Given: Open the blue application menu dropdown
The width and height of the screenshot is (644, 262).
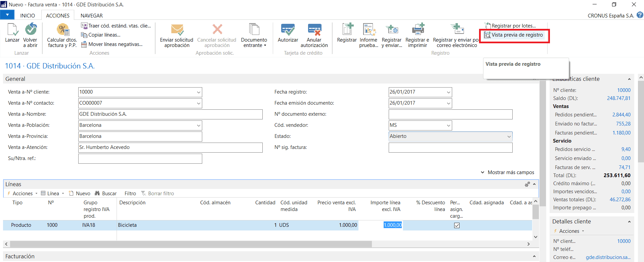Looking at the screenshot, I should [7, 15].
